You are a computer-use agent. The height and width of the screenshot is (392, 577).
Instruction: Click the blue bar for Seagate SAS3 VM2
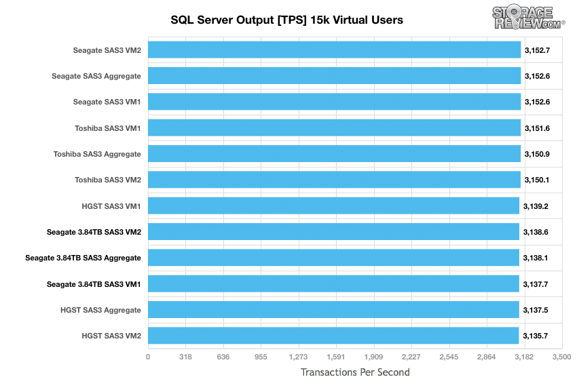click(335, 50)
